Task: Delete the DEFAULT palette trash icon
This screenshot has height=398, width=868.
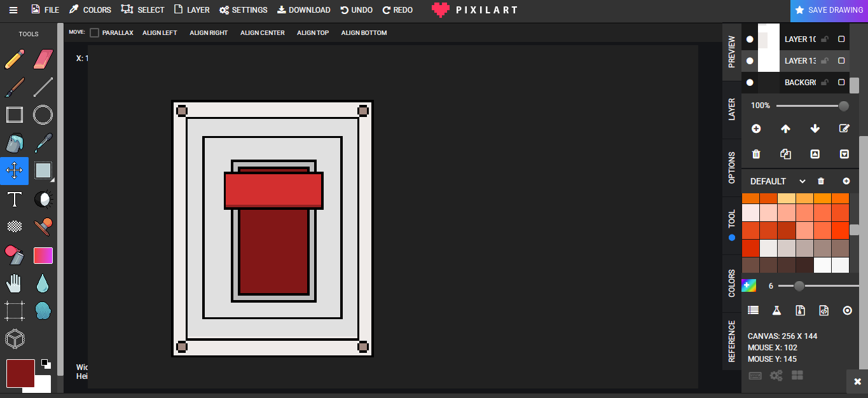Action: [x=821, y=181]
